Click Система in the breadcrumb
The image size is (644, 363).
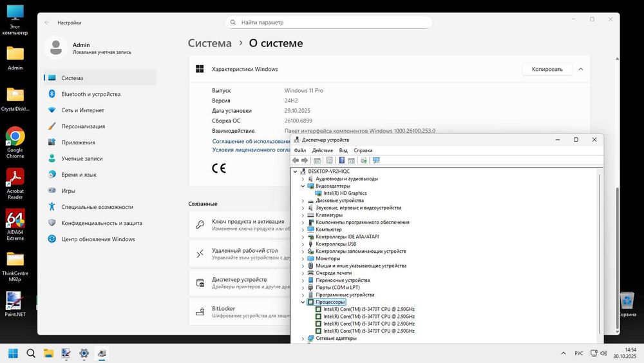(209, 43)
